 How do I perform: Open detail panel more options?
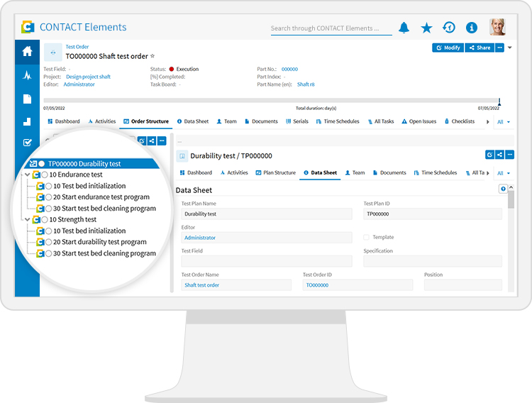click(509, 155)
